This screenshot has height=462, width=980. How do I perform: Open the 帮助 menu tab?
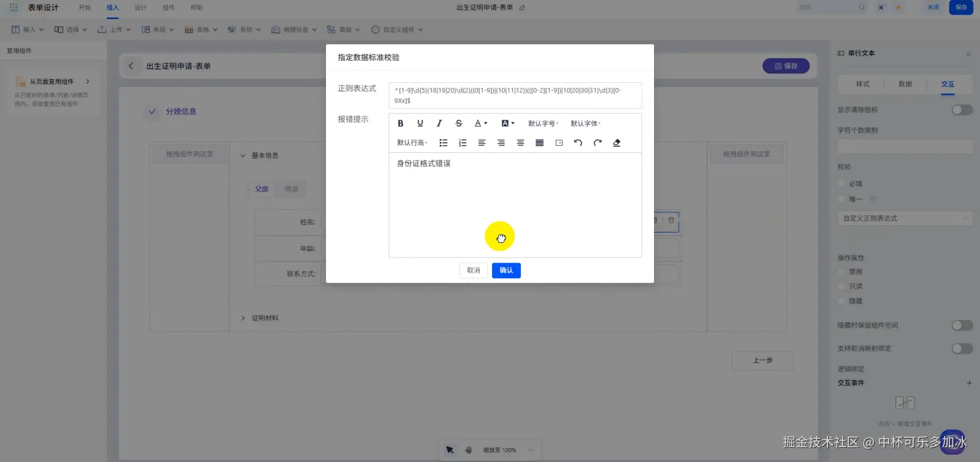tap(196, 8)
